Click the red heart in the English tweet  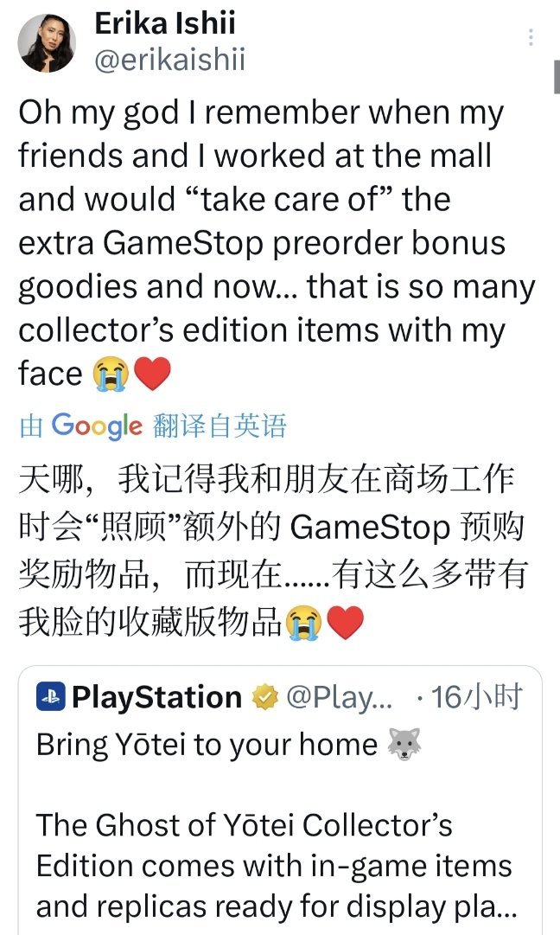pyautogui.click(x=152, y=374)
